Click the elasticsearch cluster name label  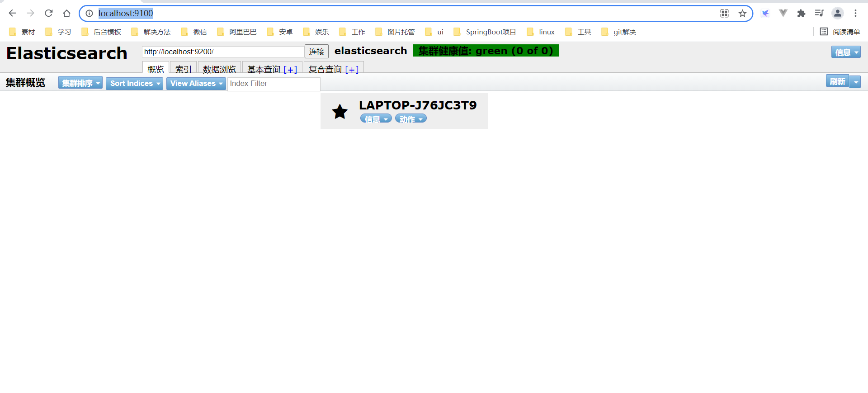[371, 51]
